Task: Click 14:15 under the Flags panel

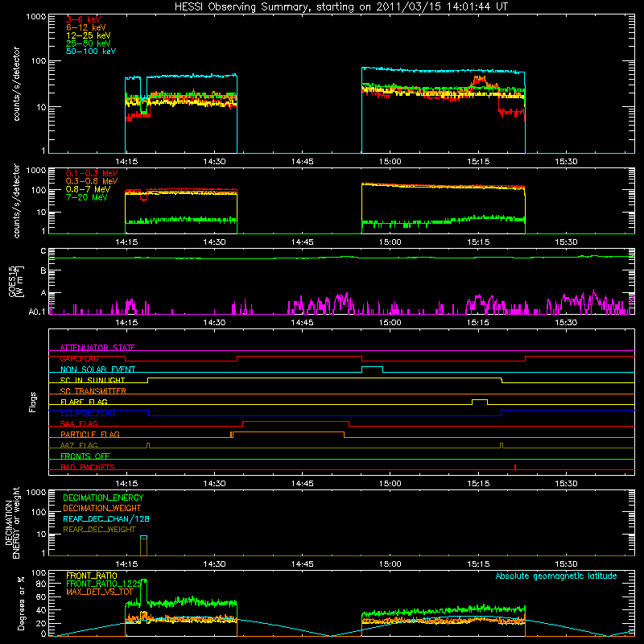Action: (126, 484)
